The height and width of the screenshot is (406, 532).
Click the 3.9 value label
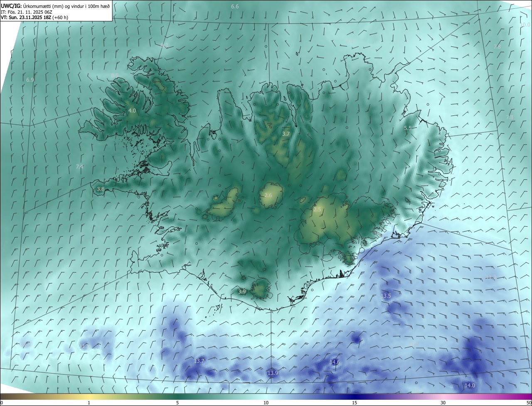(242, 292)
